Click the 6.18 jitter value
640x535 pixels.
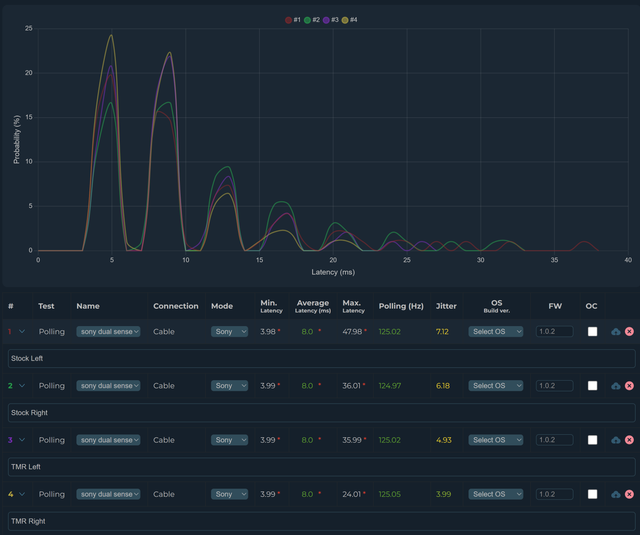(442, 386)
